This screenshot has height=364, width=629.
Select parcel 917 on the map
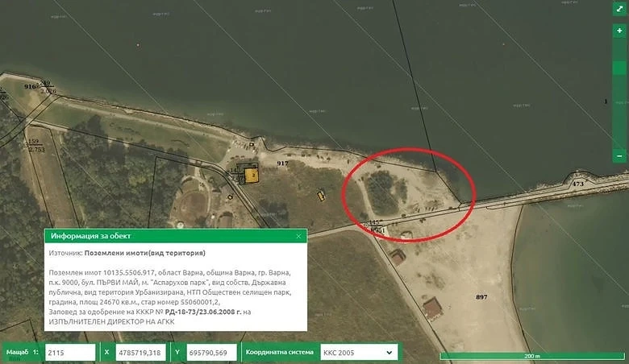282,163
